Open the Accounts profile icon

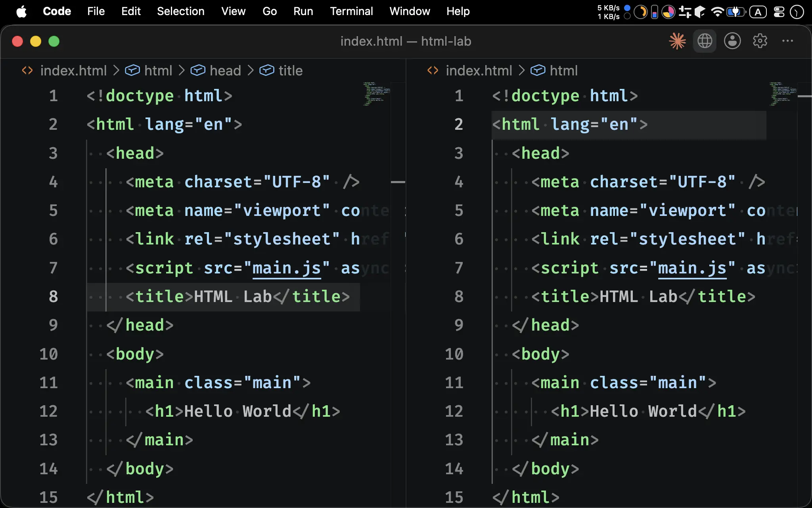pyautogui.click(x=732, y=41)
